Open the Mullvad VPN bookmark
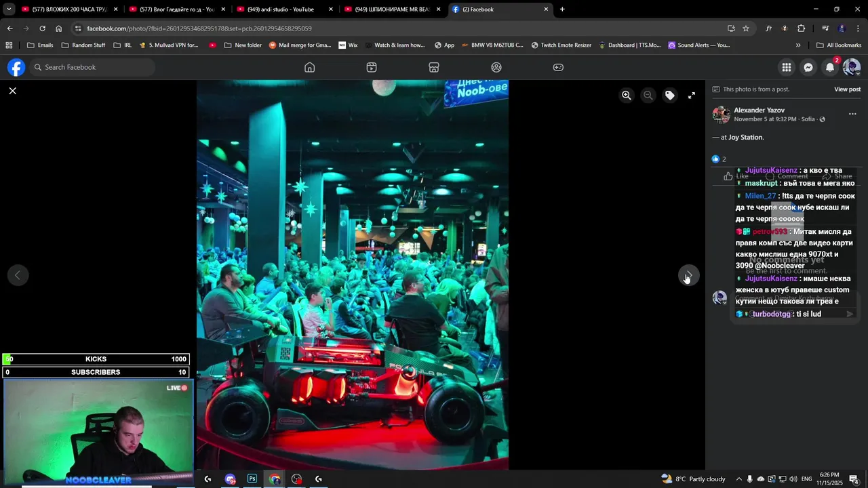Viewport: 868px width, 488px height. 170,45
